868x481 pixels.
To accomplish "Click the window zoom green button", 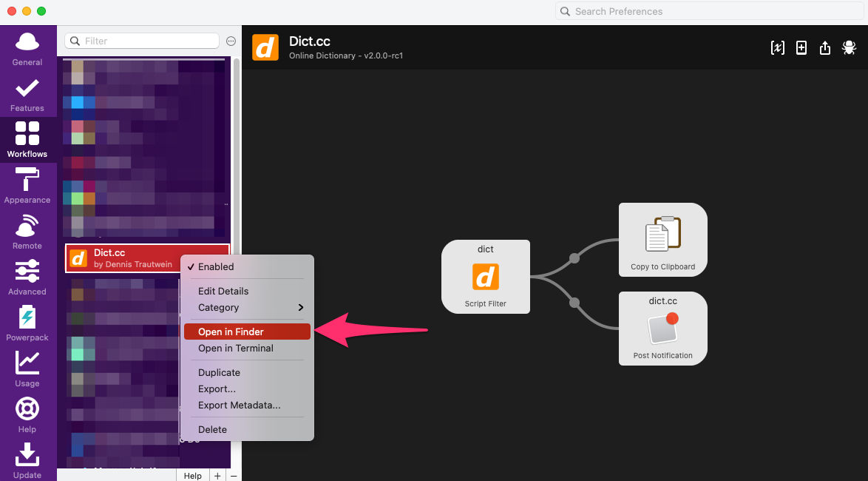I will pos(41,11).
